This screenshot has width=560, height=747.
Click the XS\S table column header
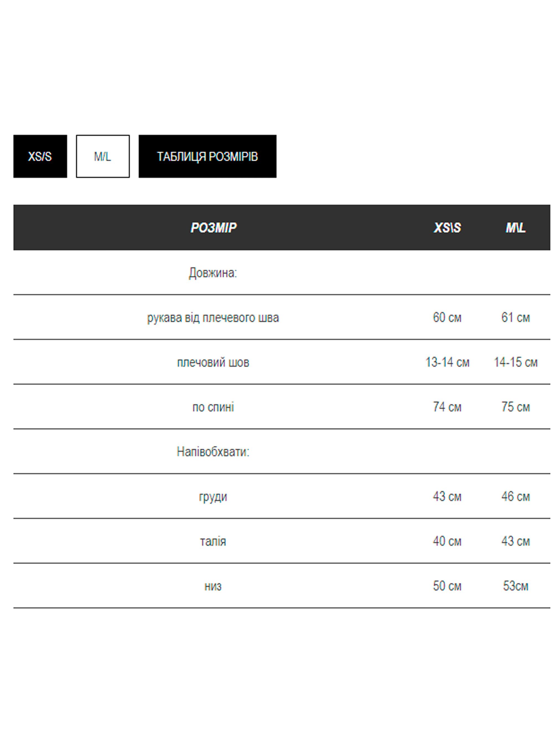[447, 228]
